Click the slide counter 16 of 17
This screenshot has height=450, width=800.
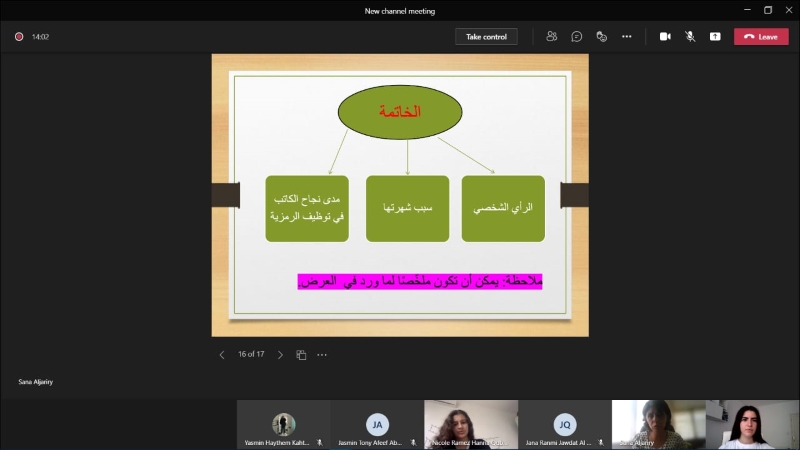(251, 355)
